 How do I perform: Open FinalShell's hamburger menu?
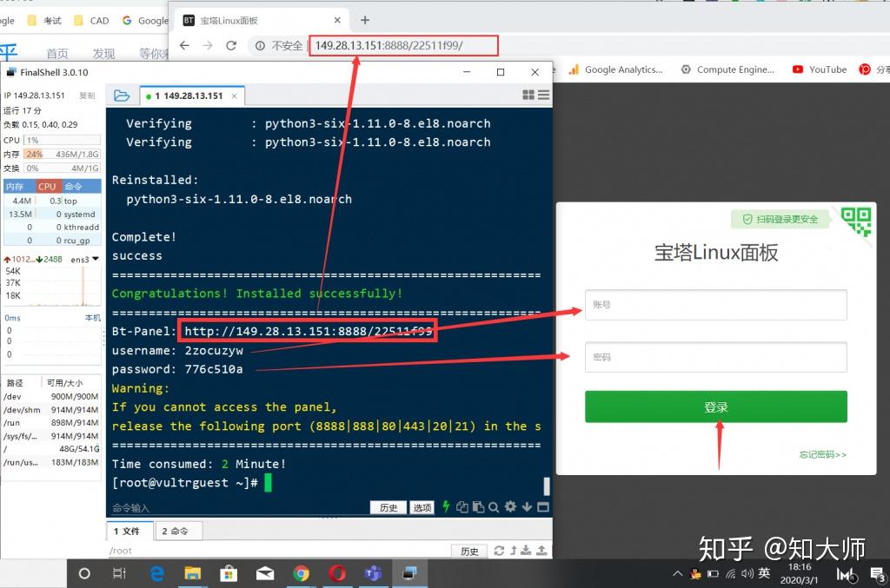(543, 95)
